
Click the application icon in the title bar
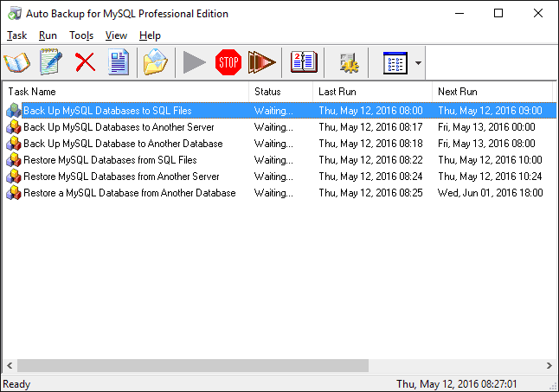tap(15, 14)
